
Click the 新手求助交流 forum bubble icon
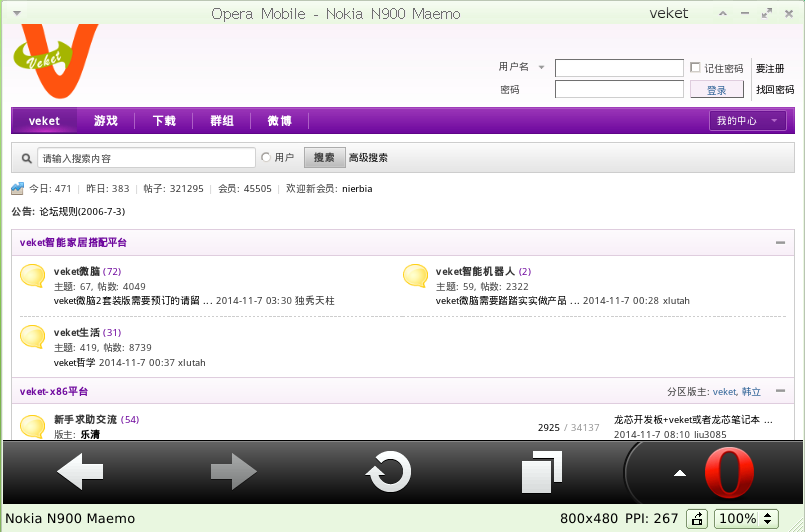(x=32, y=426)
